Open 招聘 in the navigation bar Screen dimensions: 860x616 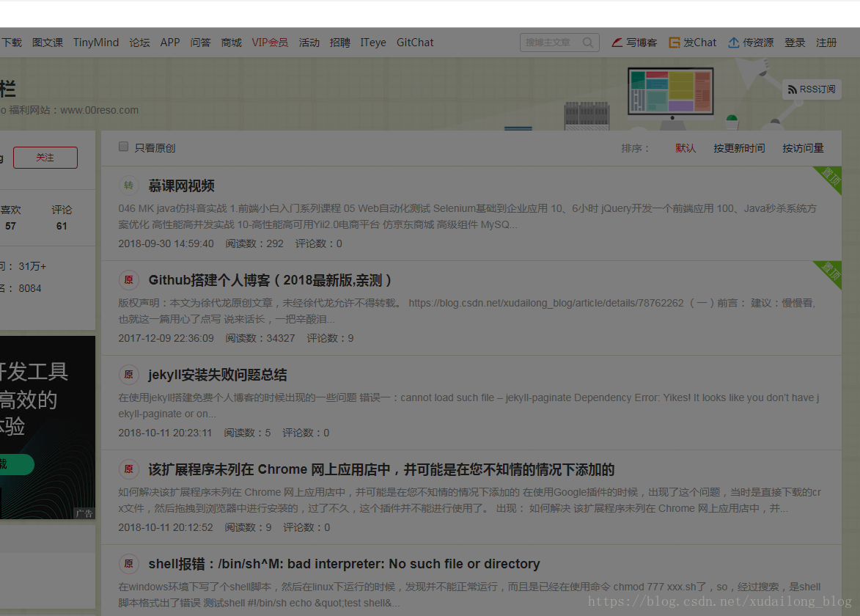pyautogui.click(x=339, y=43)
